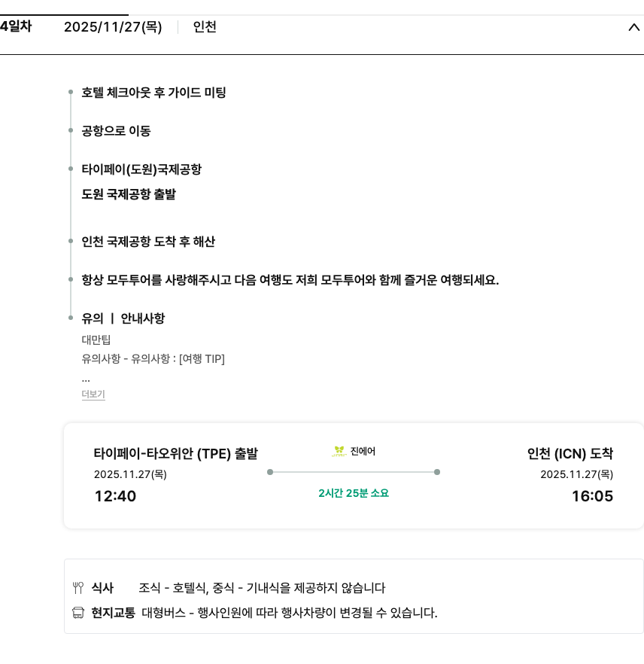Click the 타이페이-타오위안 (TPE) 출발 title
This screenshot has height=664, width=644.
point(175,454)
